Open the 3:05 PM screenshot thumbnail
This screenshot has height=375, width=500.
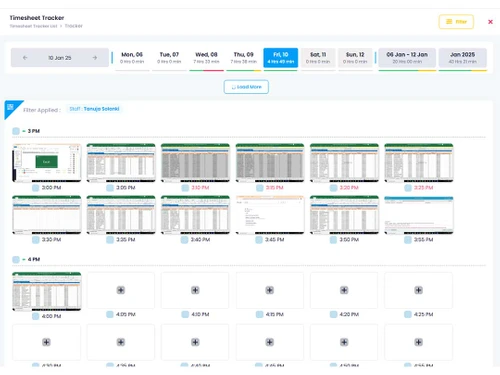(x=121, y=163)
